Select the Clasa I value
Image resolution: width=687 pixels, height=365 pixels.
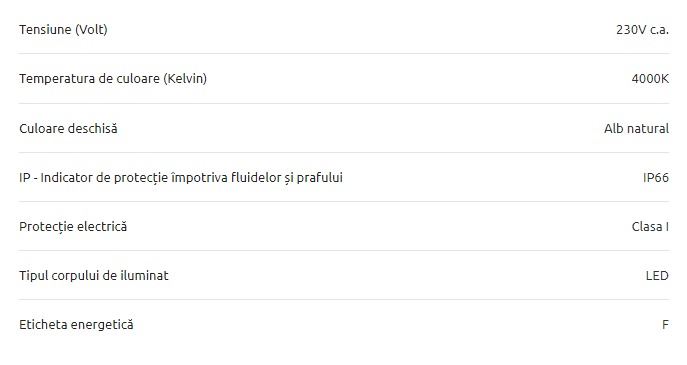click(650, 227)
